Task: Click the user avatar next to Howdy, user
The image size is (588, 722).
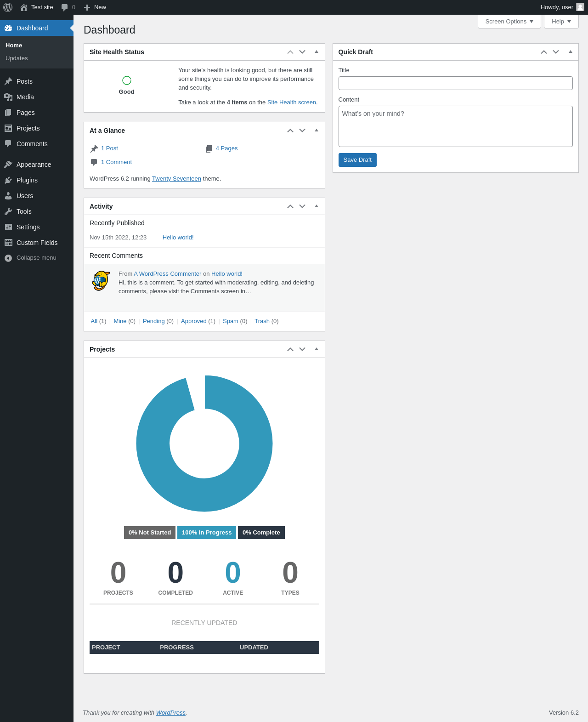Action: (580, 7)
